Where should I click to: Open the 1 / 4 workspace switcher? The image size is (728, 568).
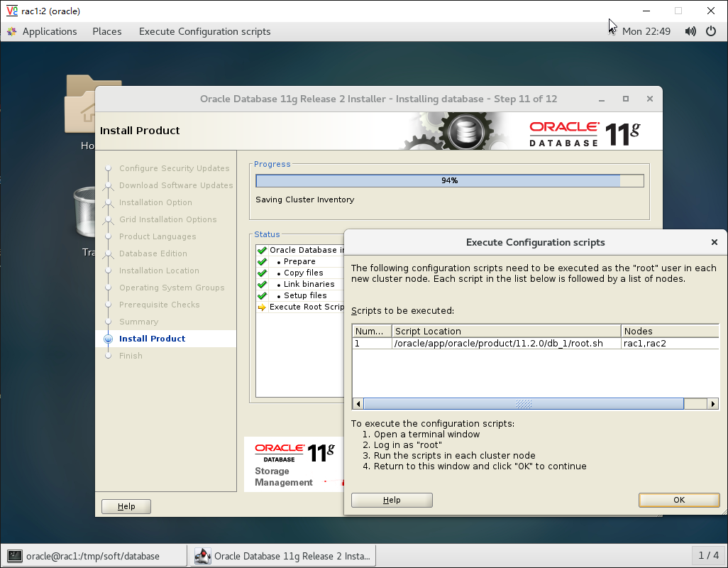(709, 555)
